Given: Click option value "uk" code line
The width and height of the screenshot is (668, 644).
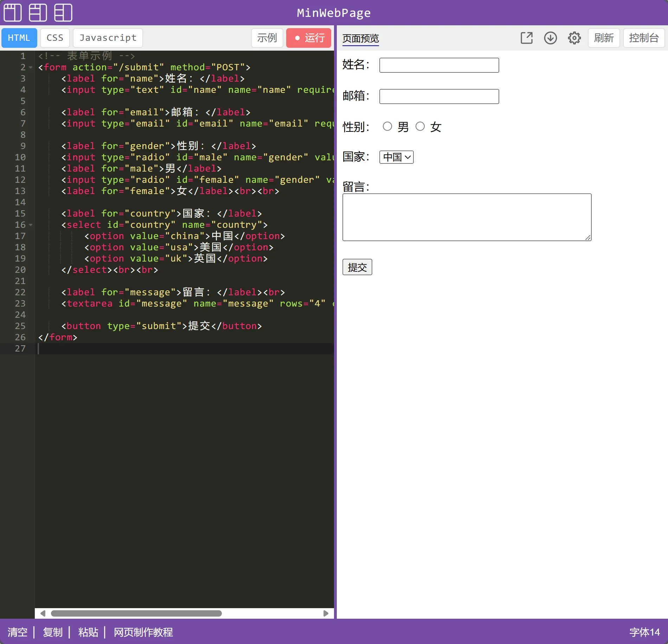Looking at the screenshot, I should coord(176,258).
